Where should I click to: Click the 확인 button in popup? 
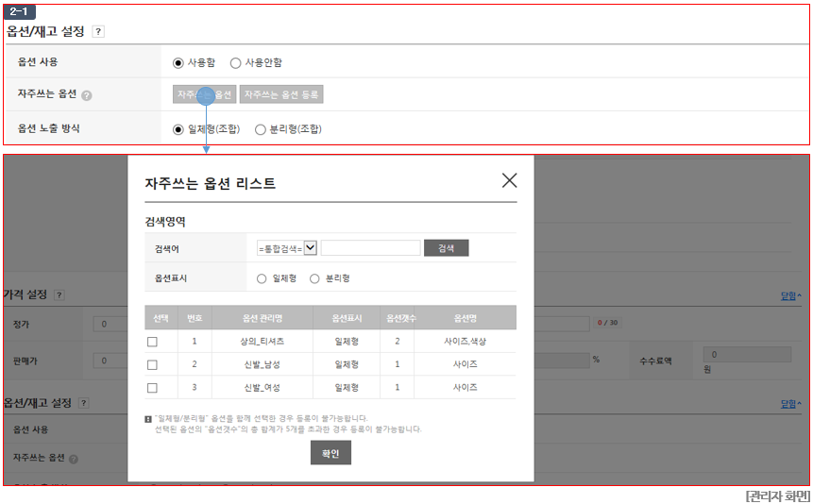(x=330, y=453)
